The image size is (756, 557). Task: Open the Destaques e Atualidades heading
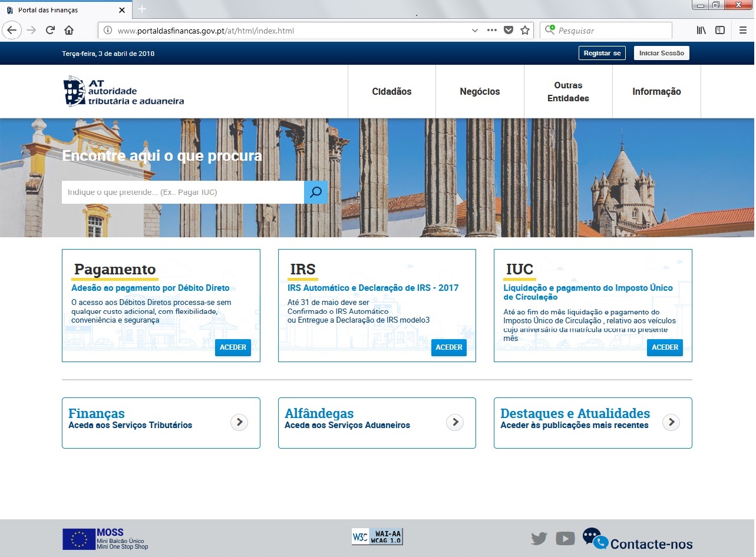click(575, 413)
